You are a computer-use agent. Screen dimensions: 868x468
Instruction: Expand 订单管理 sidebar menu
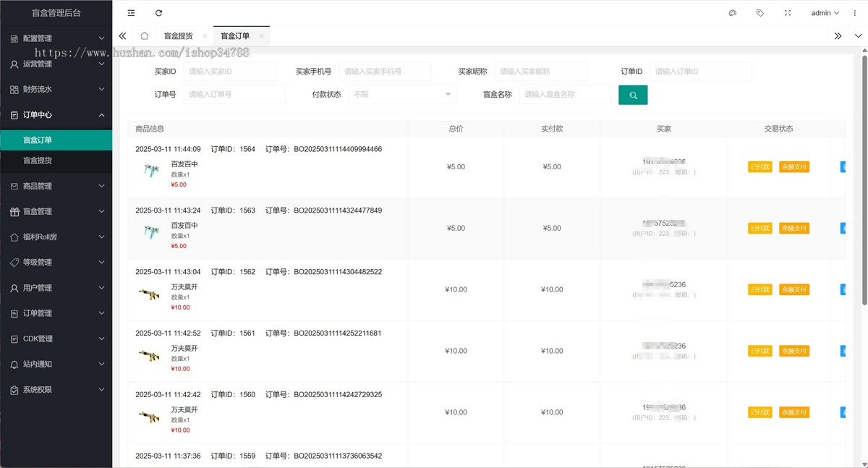tap(56, 313)
